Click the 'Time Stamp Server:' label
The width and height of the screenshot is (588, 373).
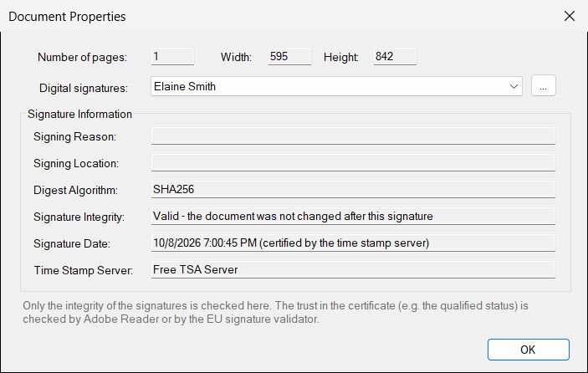click(84, 270)
